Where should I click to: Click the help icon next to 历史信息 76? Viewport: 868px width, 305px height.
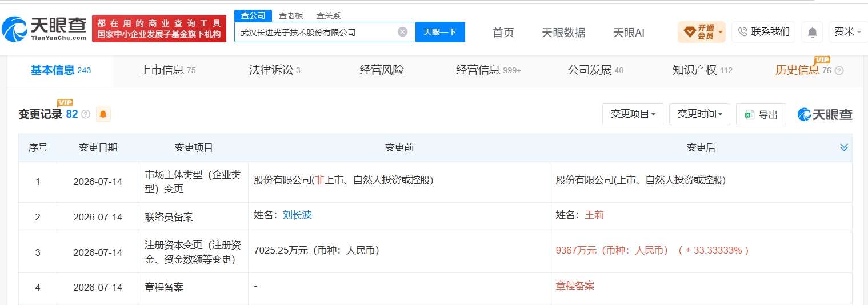[x=839, y=71]
